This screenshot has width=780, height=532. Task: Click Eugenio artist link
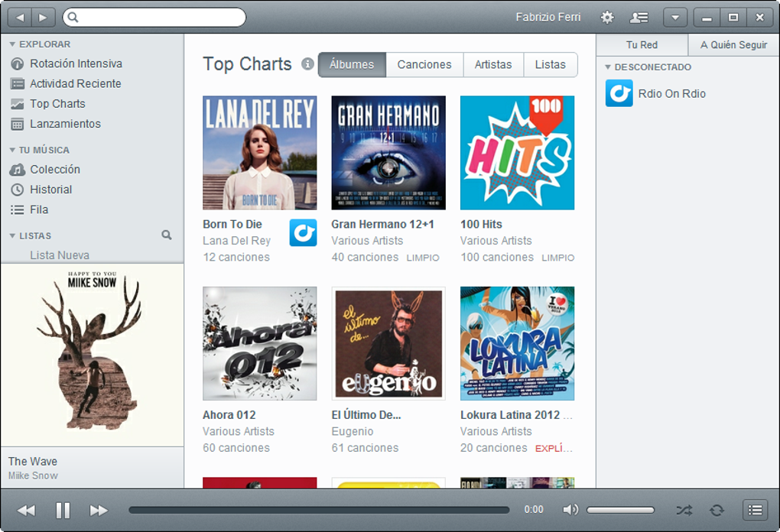coord(353,431)
